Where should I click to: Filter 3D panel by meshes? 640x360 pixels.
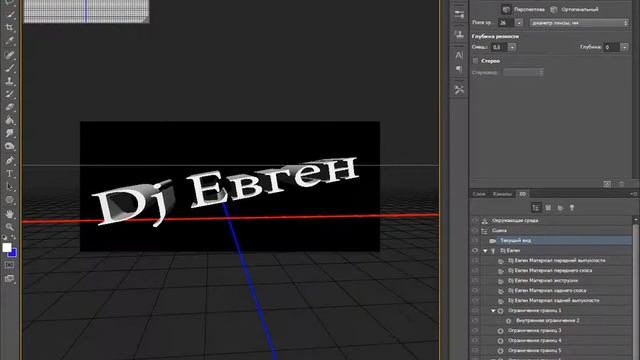tap(548, 208)
